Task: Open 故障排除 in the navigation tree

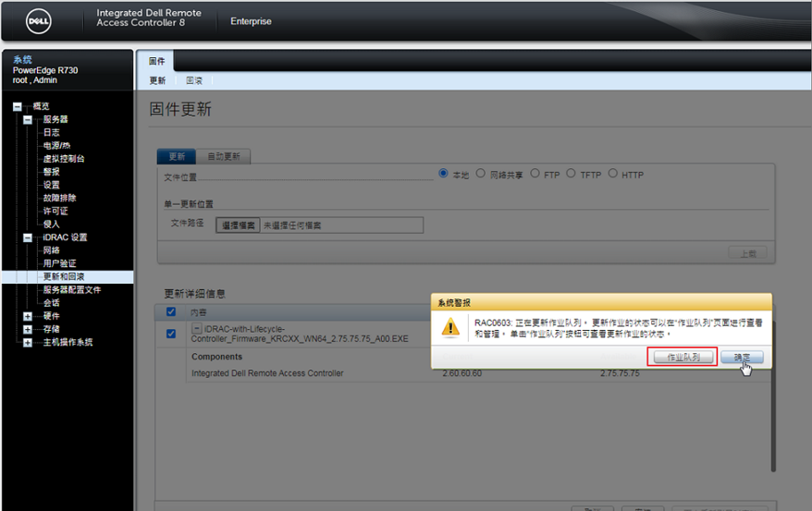Action: click(x=59, y=198)
